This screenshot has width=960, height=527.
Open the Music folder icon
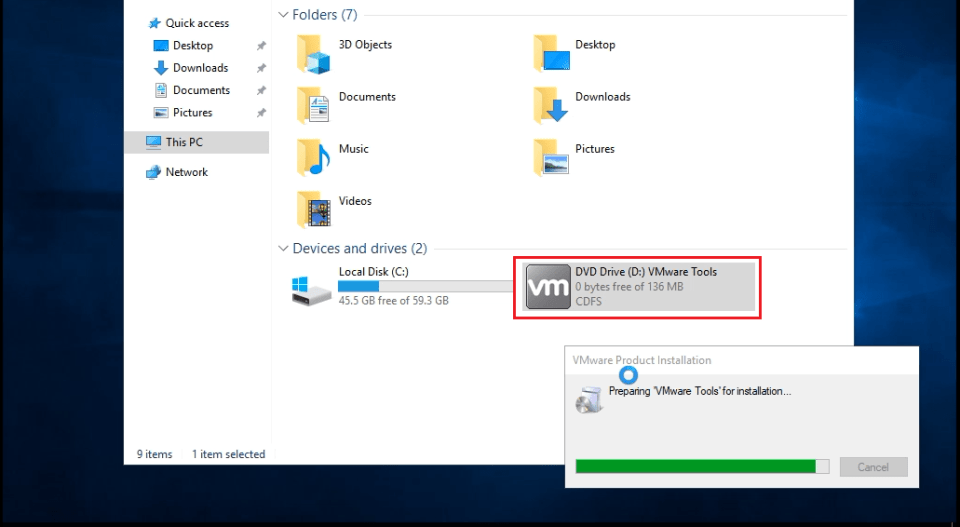[x=313, y=158]
